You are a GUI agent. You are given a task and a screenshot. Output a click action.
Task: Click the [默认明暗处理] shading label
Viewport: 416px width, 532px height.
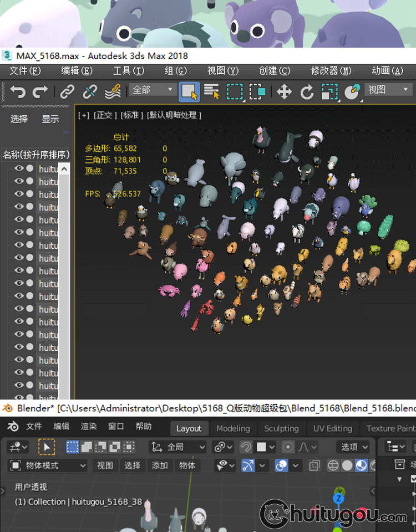coord(174,116)
